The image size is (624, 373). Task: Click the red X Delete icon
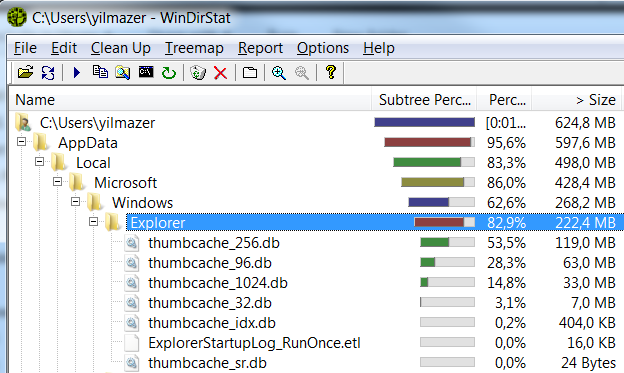tap(220, 73)
